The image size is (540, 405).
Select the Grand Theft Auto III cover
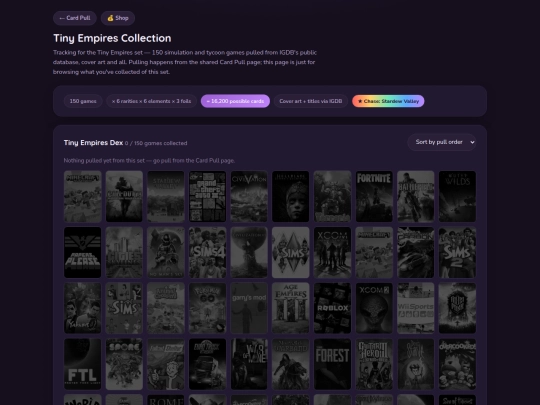(x=208, y=196)
